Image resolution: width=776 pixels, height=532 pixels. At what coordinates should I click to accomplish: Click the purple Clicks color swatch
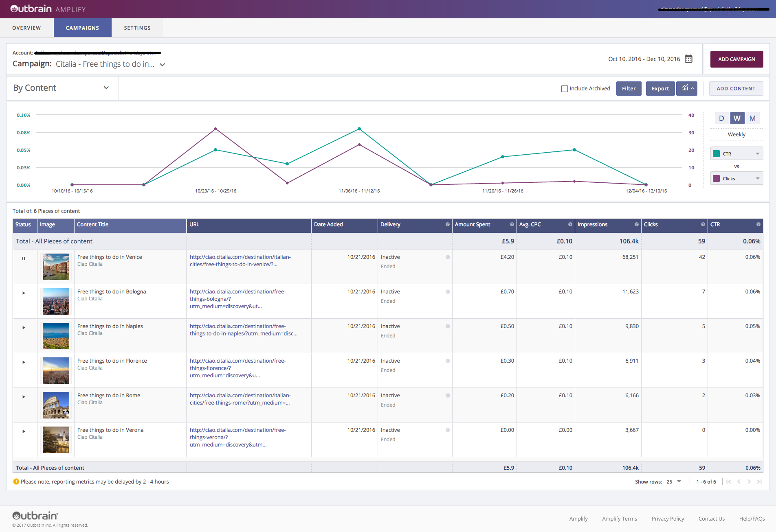tap(717, 179)
